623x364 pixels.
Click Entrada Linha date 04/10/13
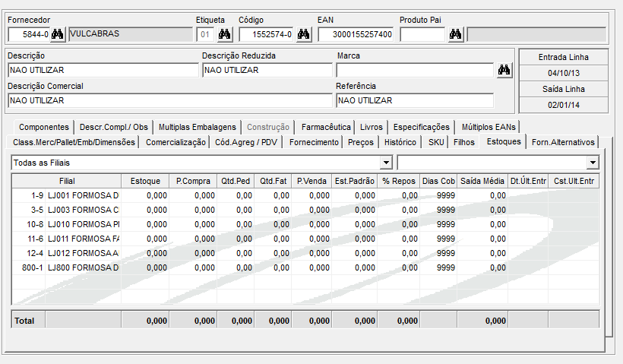pos(564,73)
